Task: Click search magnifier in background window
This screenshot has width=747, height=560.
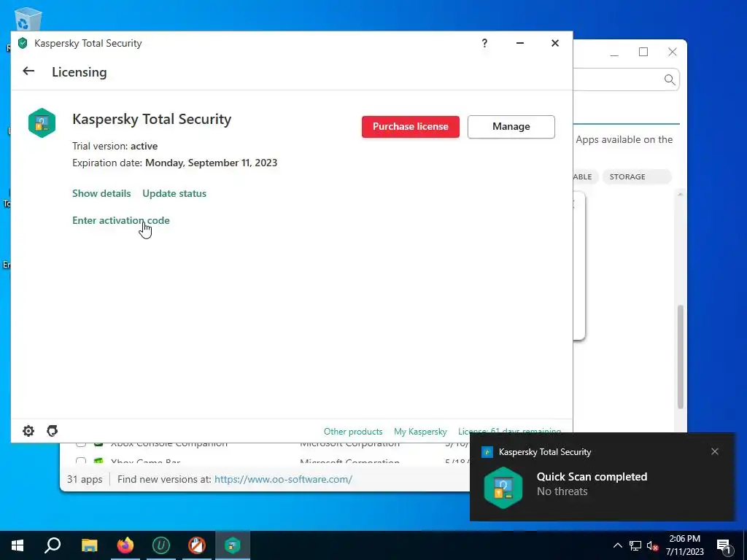Action: point(670,79)
